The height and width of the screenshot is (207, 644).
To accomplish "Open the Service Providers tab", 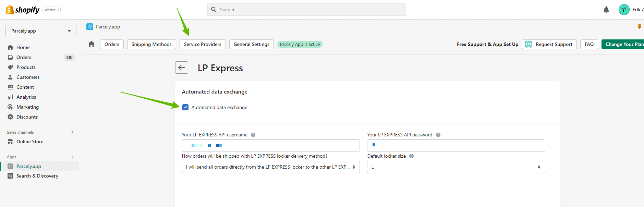I will click(x=203, y=44).
